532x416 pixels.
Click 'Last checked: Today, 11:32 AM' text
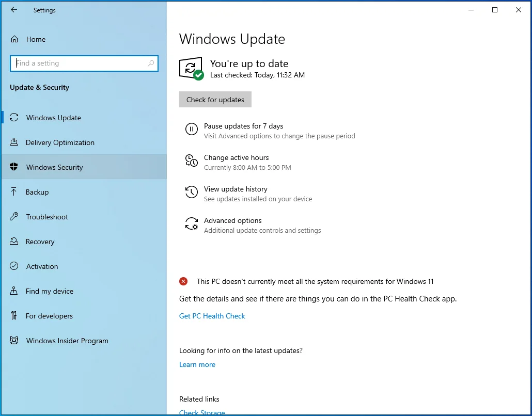pyautogui.click(x=257, y=75)
